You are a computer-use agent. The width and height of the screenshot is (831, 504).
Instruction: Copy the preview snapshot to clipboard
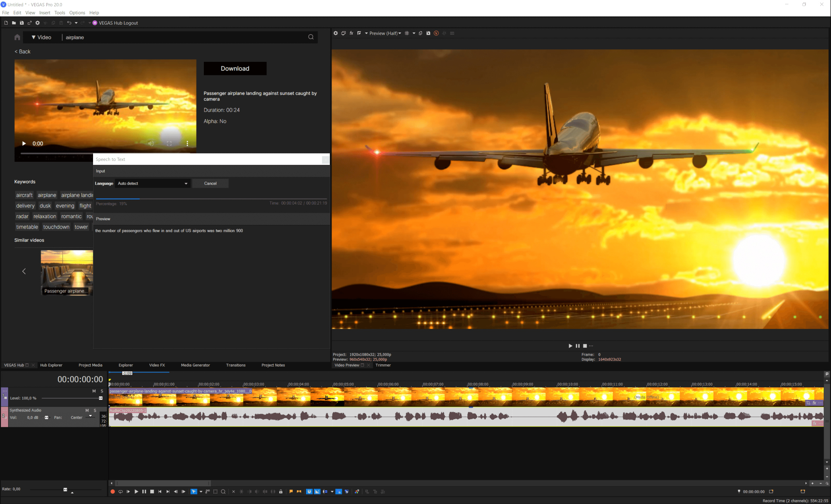pos(420,33)
